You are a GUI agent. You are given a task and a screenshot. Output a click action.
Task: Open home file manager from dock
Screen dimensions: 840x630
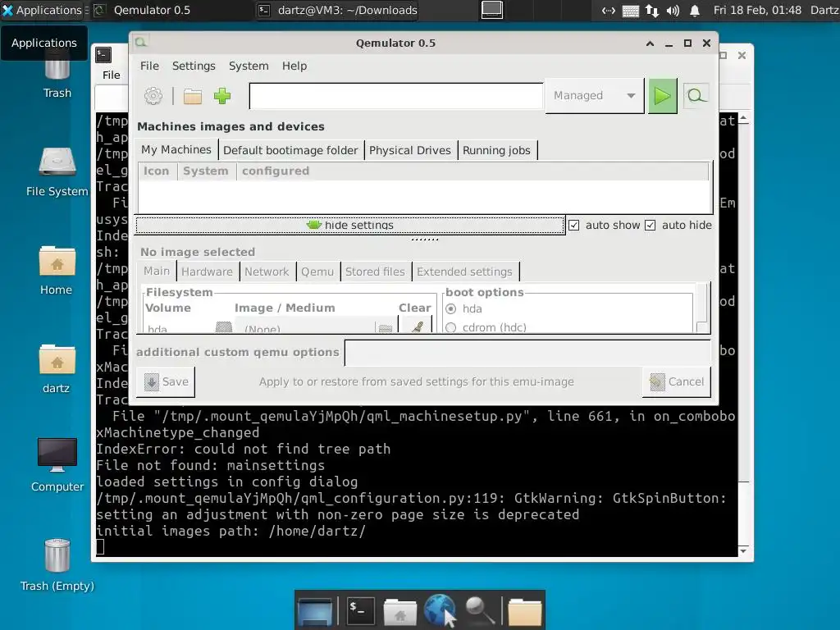(399, 610)
